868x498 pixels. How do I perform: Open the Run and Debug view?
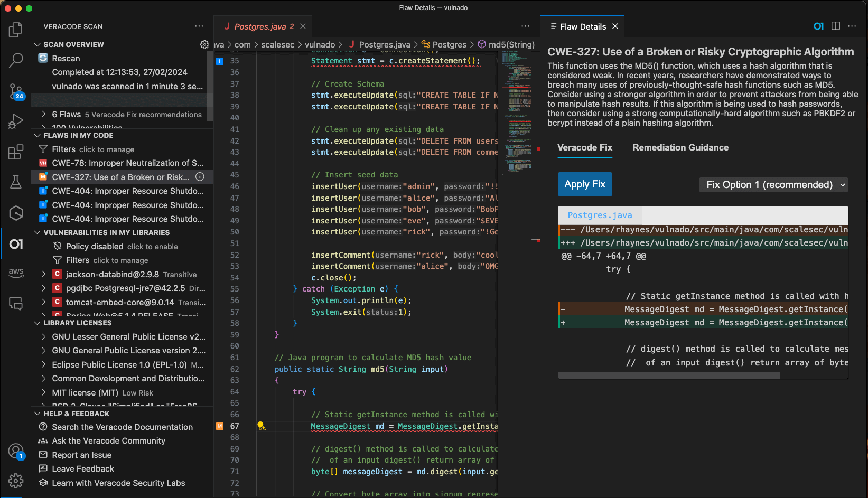16,121
